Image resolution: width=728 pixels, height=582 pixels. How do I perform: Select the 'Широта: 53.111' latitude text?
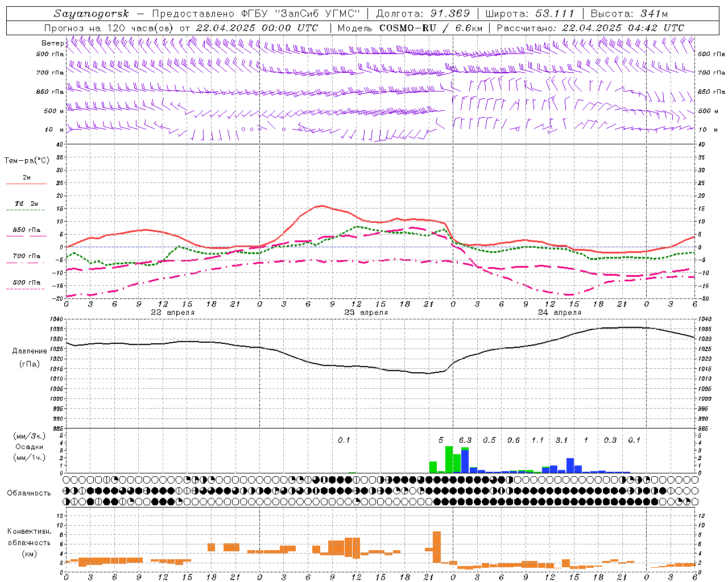[x=530, y=14]
